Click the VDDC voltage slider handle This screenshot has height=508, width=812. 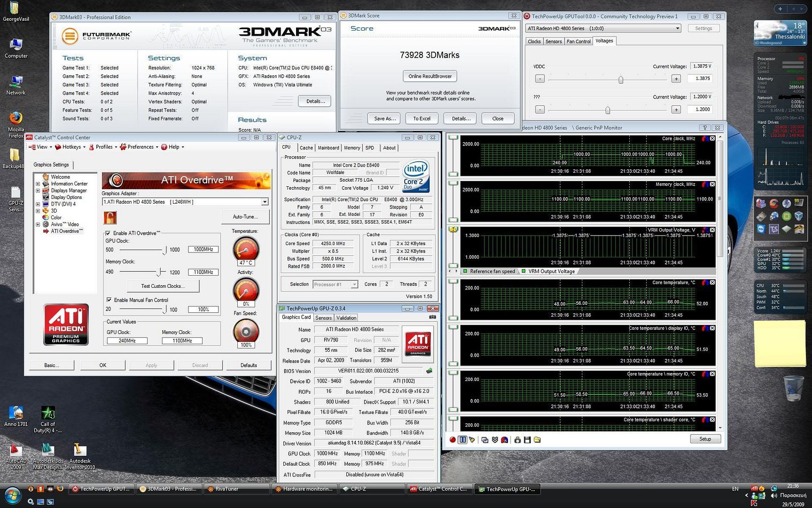coord(621,79)
